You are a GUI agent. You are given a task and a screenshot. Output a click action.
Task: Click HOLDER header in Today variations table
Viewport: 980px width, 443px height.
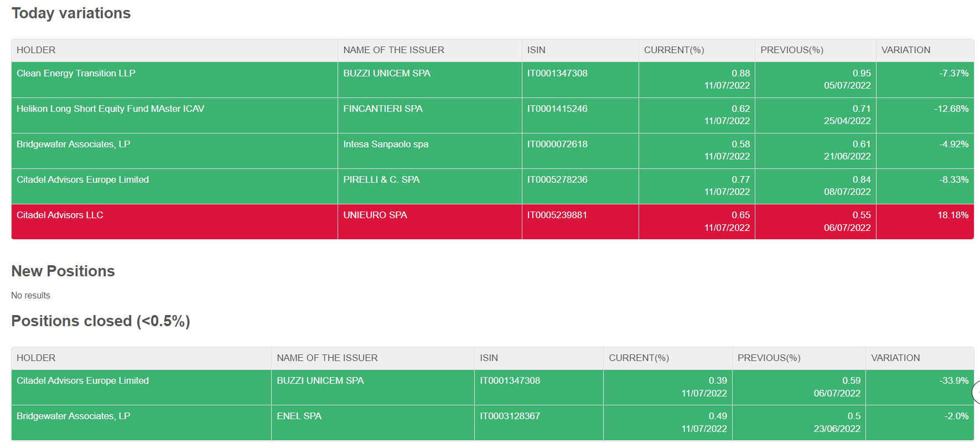[36, 50]
